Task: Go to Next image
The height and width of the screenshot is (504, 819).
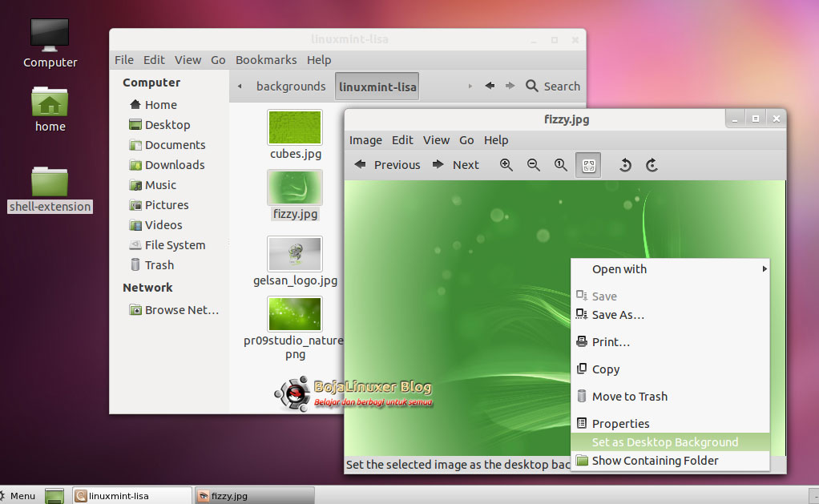Action: point(455,165)
